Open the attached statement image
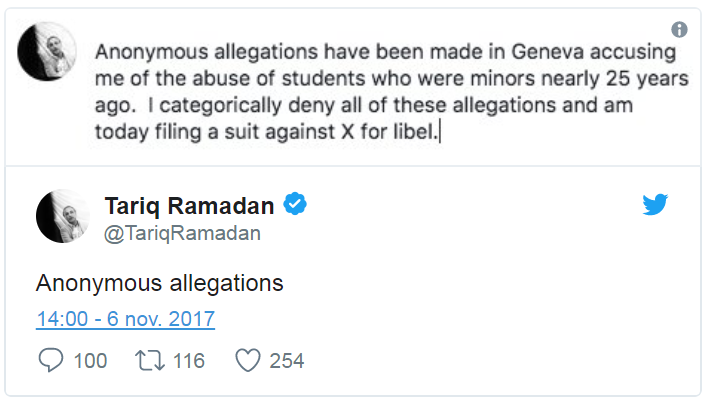This screenshot has height=414, width=717. (358, 90)
